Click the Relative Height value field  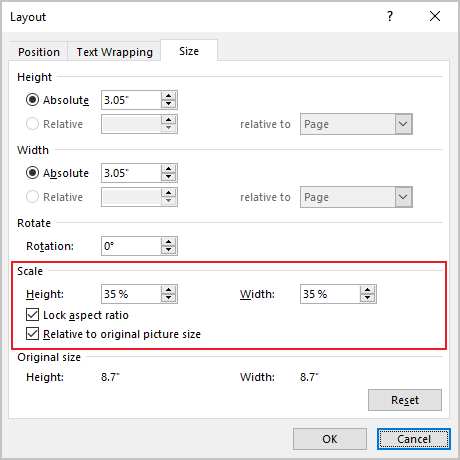point(132,124)
